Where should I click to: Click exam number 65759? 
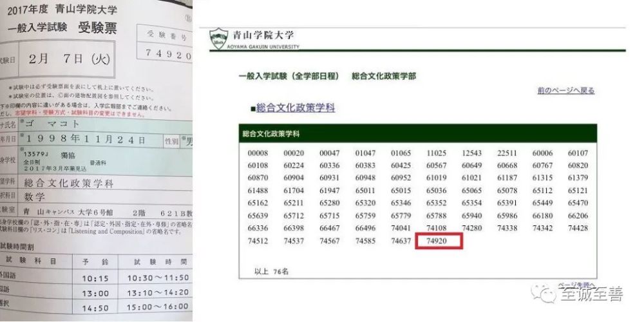(x=365, y=216)
